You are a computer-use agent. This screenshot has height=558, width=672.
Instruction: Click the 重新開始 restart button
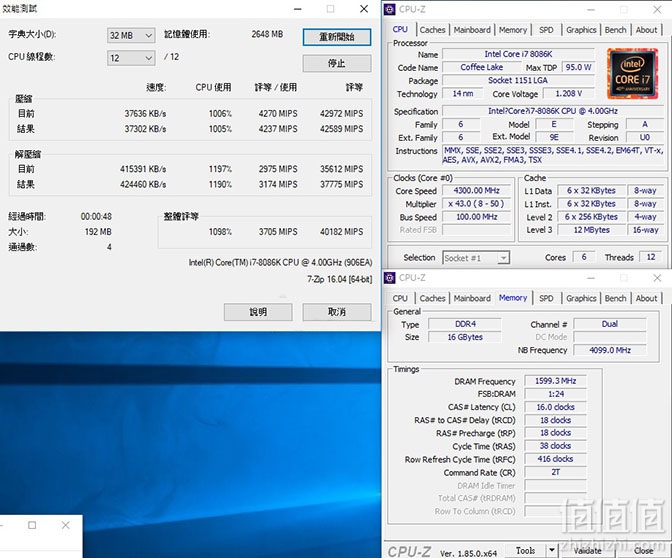tap(337, 37)
